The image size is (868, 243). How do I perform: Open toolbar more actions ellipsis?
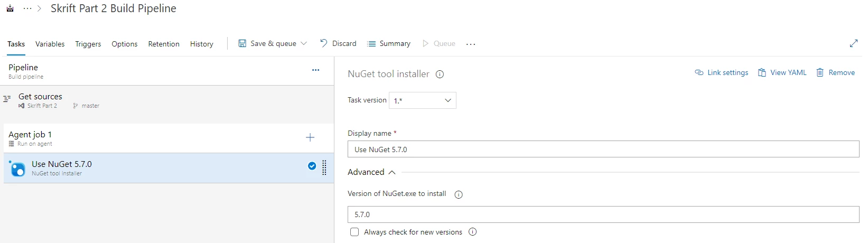coord(471,44)
